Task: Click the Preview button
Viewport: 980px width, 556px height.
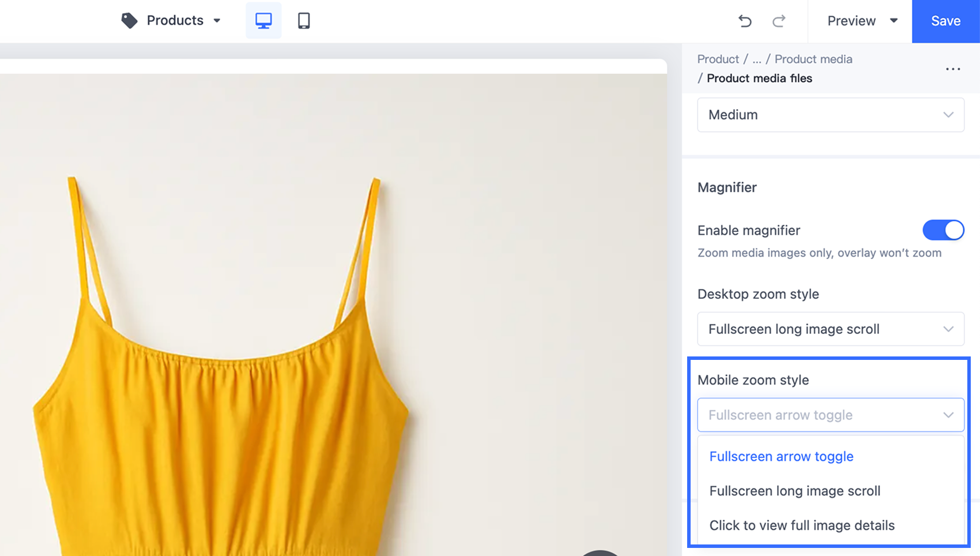Action: pos(851,21)
